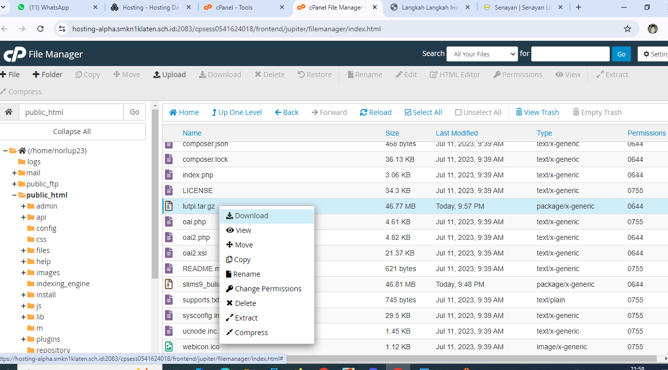Expand the public_ftp folder in tree
The height and width of the screenshot is (370, 668).
[x=14, y=184]
